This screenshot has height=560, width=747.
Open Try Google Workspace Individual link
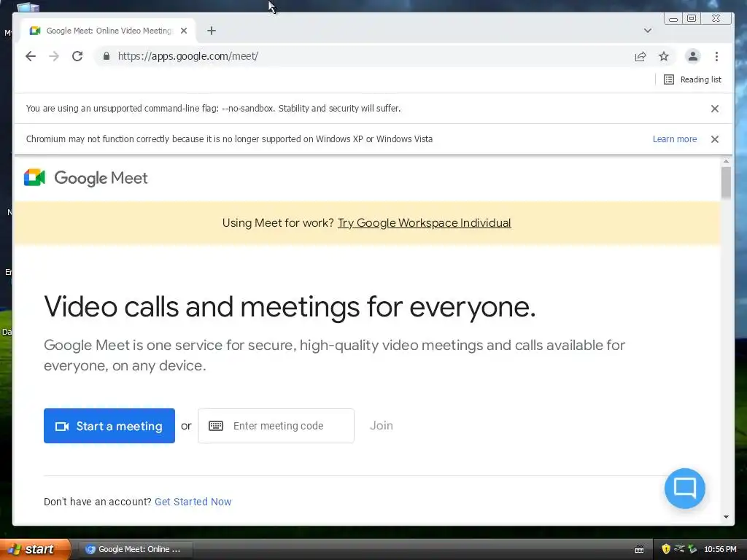pyautogui.click(x=424, y=223)
